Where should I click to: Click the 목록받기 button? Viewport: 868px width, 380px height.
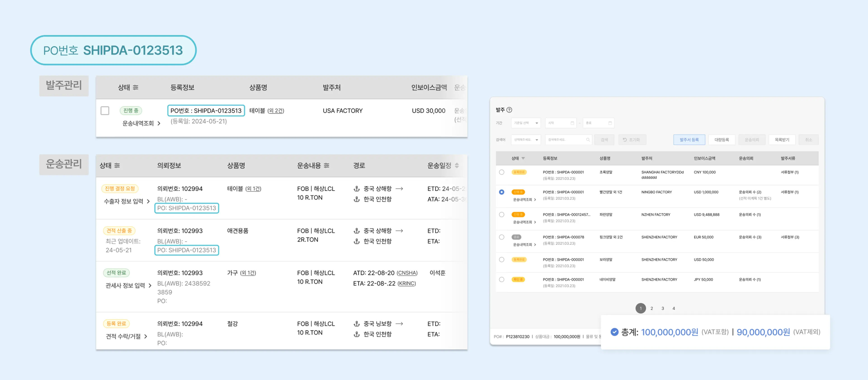coord(782,140)
